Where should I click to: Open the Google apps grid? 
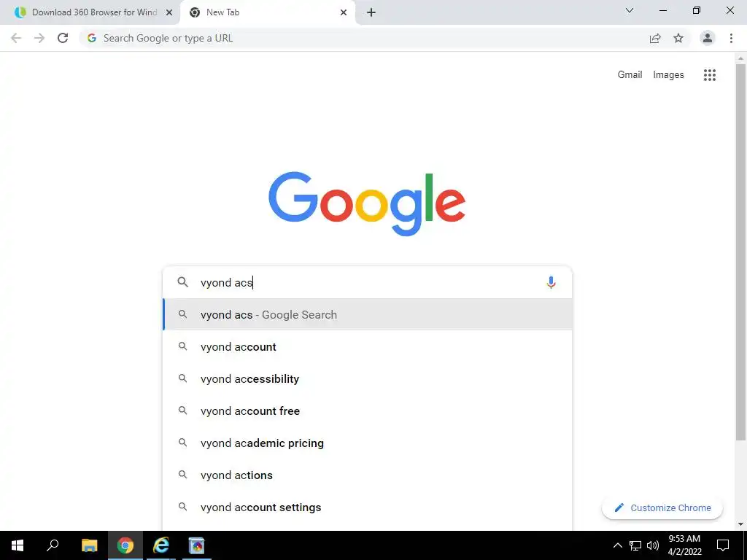click(709, 75)
